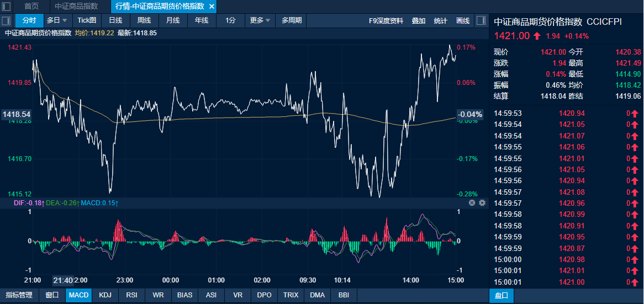The height and width of the screenshot is (304, 644).
Task: Open MACD indicator settings gear icon
Action: (482, 203)
